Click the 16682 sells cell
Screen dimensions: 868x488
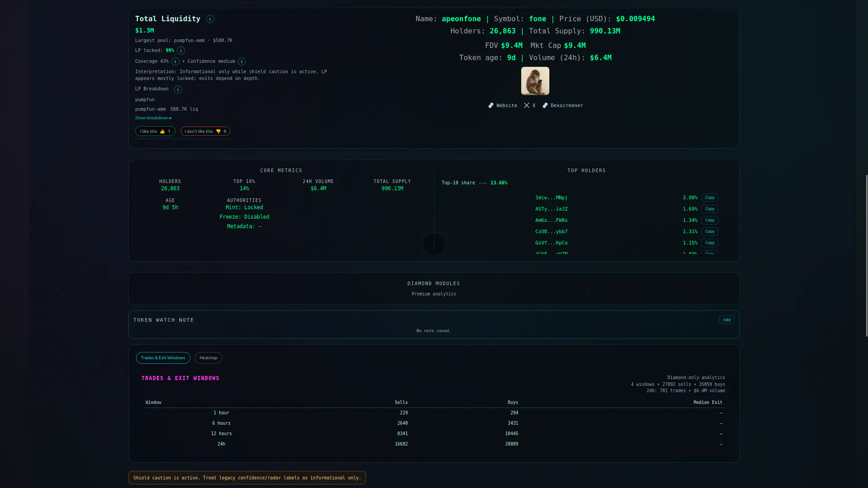pos(401,444)
